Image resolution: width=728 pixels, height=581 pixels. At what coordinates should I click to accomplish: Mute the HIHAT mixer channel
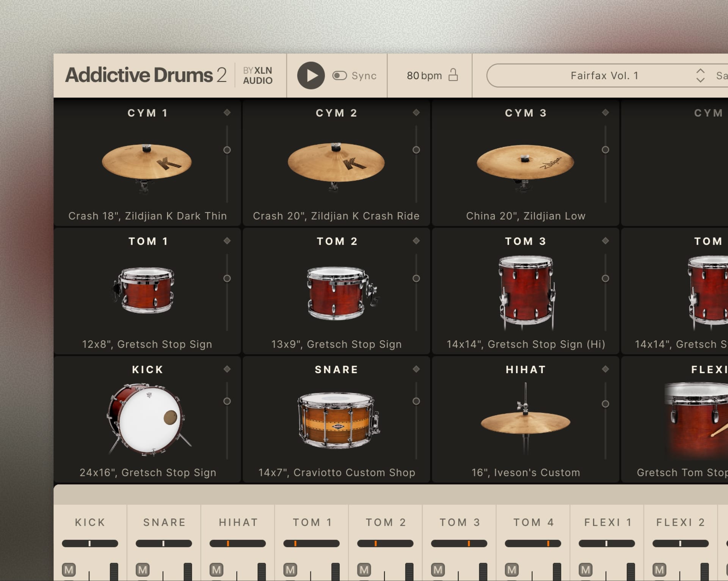coord(217,570)
